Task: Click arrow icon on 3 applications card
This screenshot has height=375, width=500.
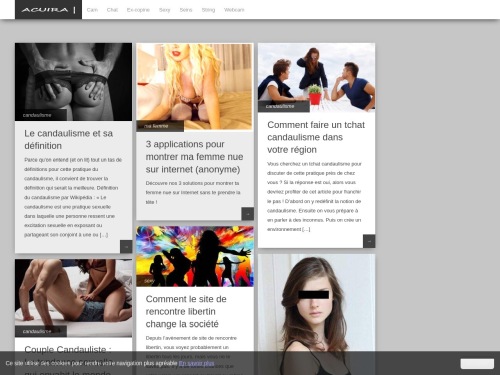Action: tap(248, 214)
